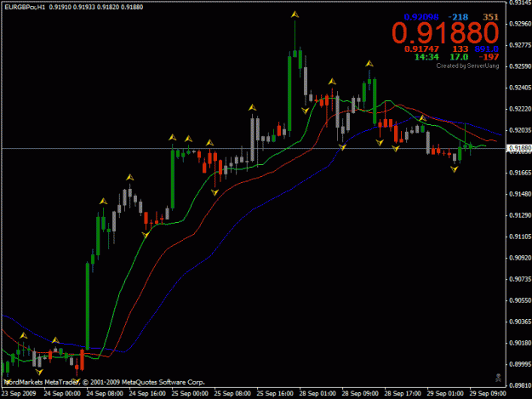The width and height of the screenshot is (532, 399).
Task: Click the 24 Sep 16:00 time label
Action: coord(147,394)
